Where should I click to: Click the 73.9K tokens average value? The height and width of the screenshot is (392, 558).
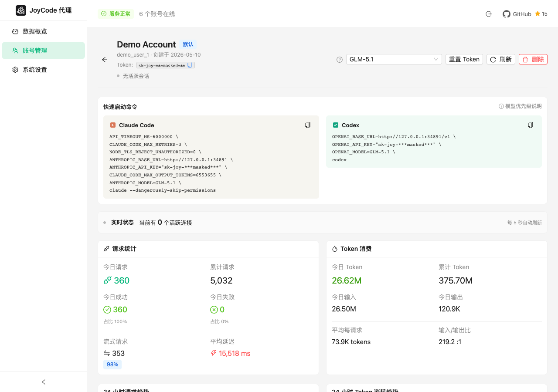[x=351, y=342]
